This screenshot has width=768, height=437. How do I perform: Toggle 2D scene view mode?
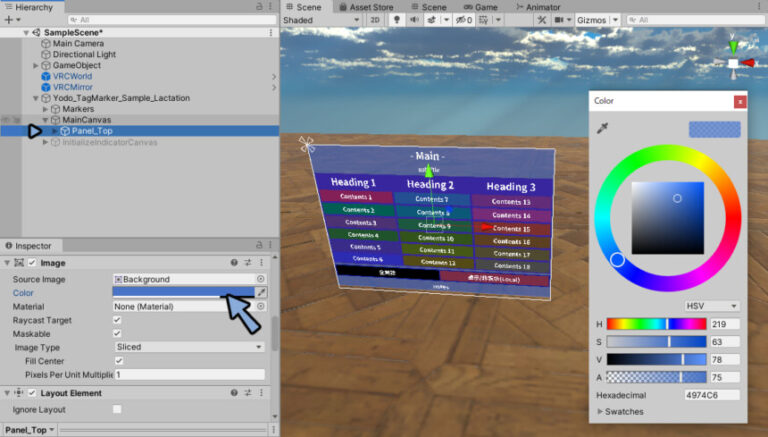[x=375, y=20]
